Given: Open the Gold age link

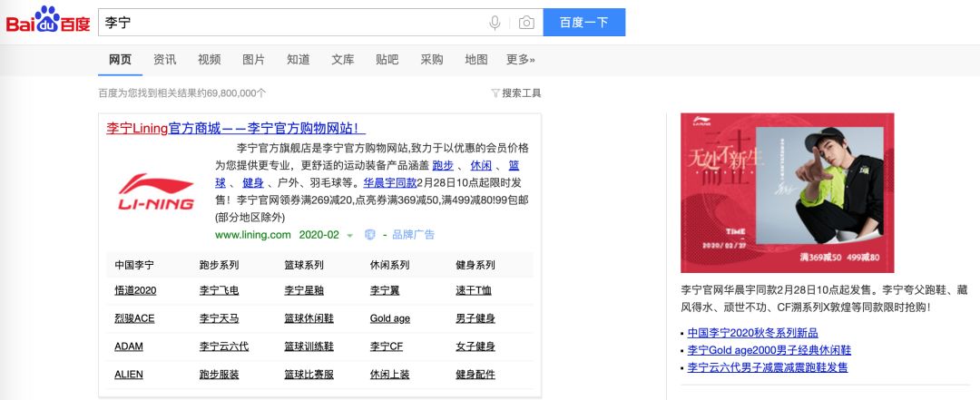Looking at the screenshot, I should click(x=390, y=318).
